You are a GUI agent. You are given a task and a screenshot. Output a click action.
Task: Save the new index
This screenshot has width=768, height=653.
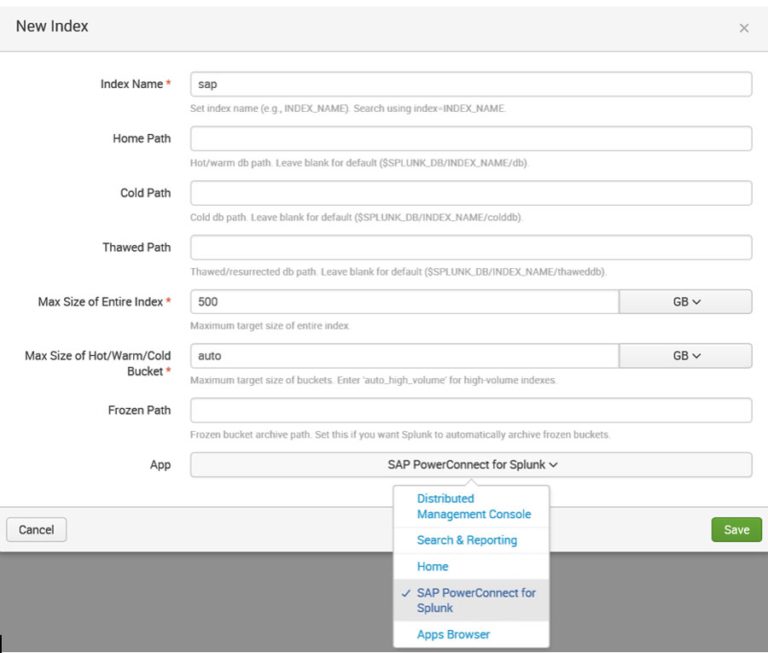736,529
